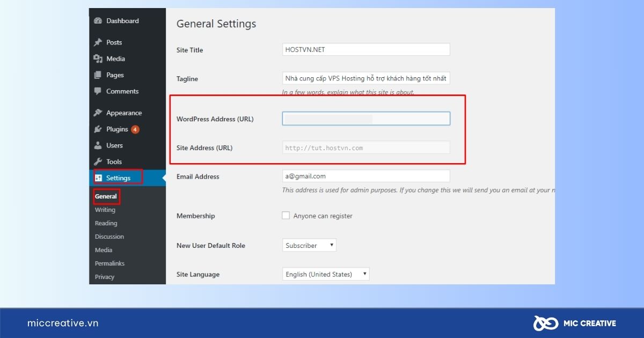Open the Site Language dropdown

click(x=326, y=274)
